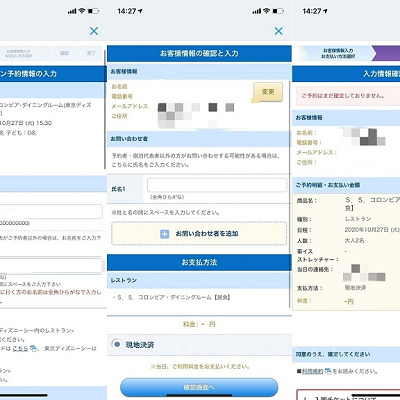This screenshot has height=400, width=400.
Task: Tap the 確認 step in the left screen progress bar
Action: point(64,53)
